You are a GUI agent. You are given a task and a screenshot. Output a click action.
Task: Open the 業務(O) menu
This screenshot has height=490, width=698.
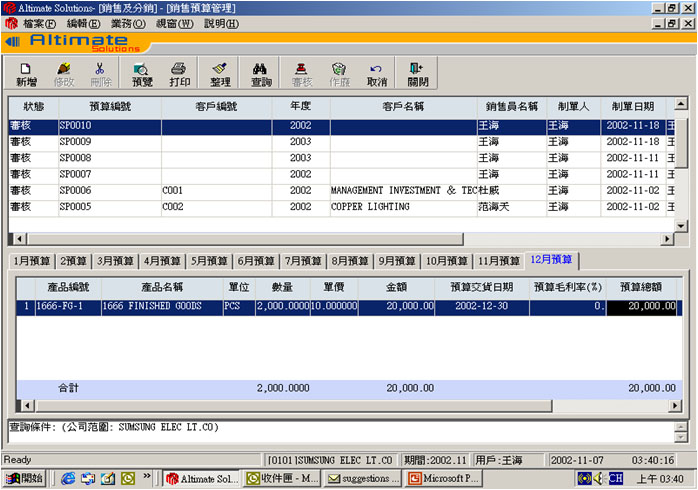[x=129, y=23]
